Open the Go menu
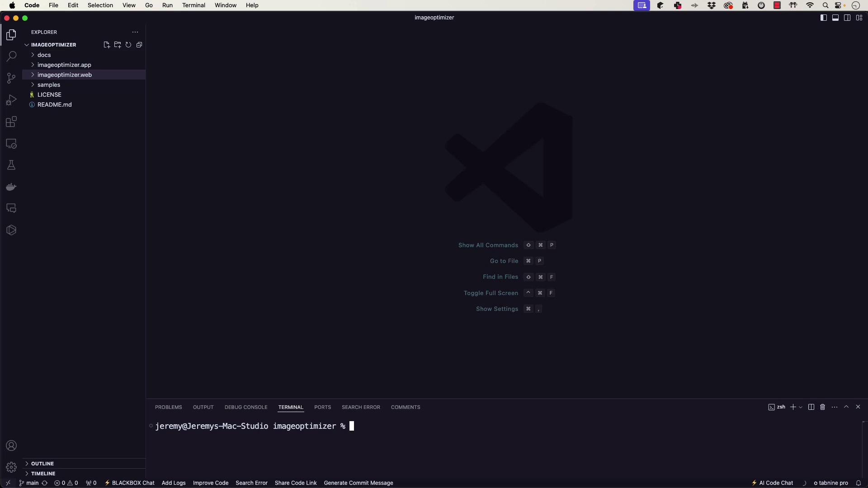Screen dimensions: 868x488 coord(149,5)
